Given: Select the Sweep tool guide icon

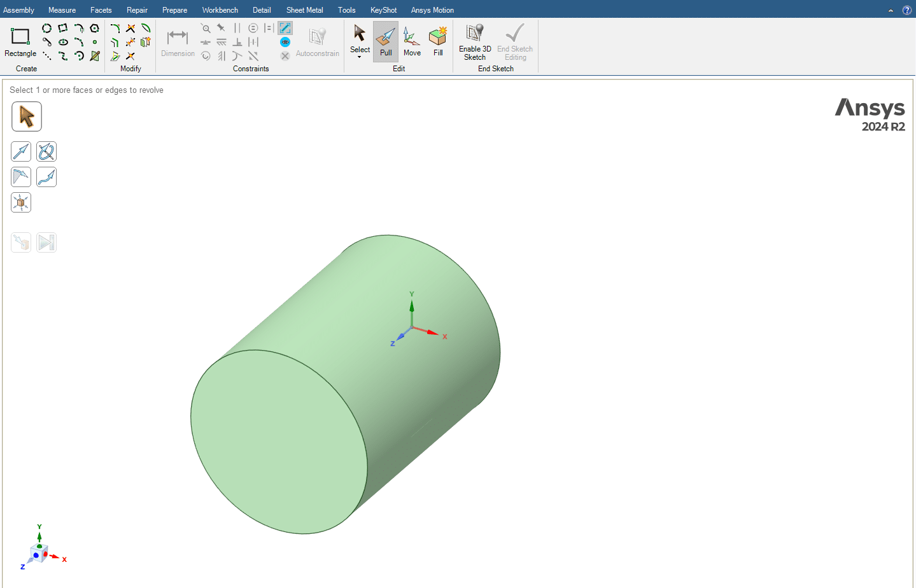Looking at the screenshot, I should pos(46,177).
